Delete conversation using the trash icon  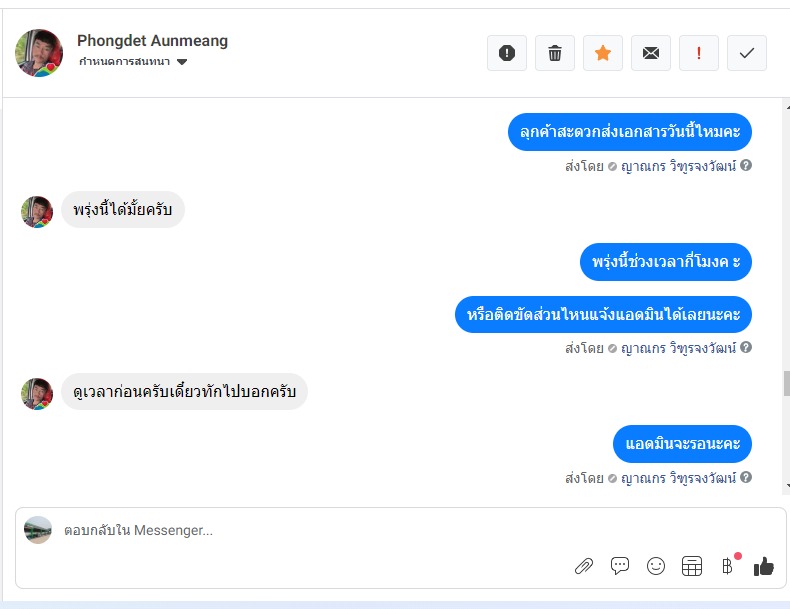555,53
